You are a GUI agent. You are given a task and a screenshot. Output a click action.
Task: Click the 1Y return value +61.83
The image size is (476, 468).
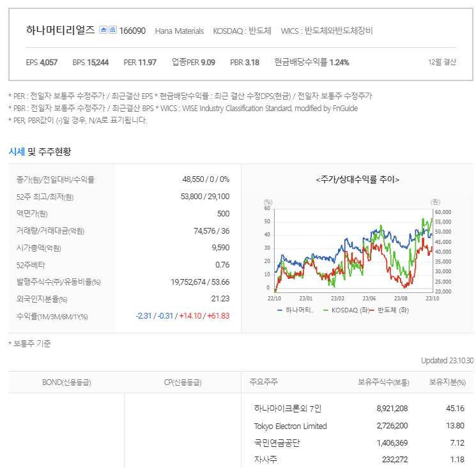click(x=219, y=316)
